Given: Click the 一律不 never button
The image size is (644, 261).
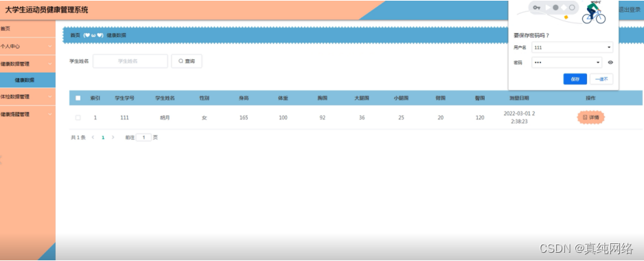Looking at the screenshot, I should (601, 79).
